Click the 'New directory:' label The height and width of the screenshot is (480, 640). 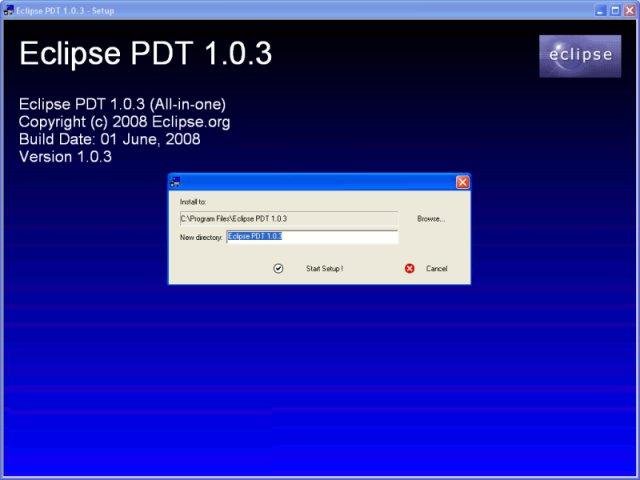[x=201, y=237]
